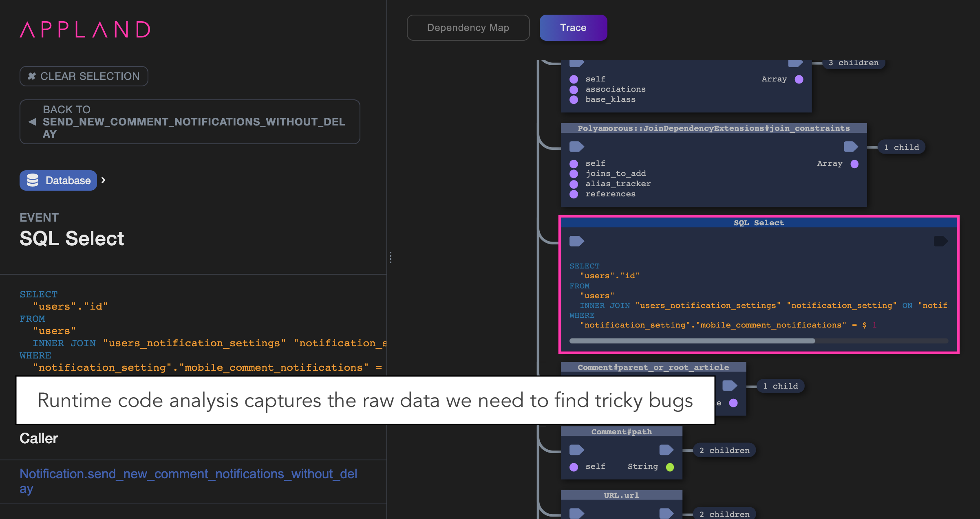
Task: Switch to the Dependency Map view
Action: 468,27
